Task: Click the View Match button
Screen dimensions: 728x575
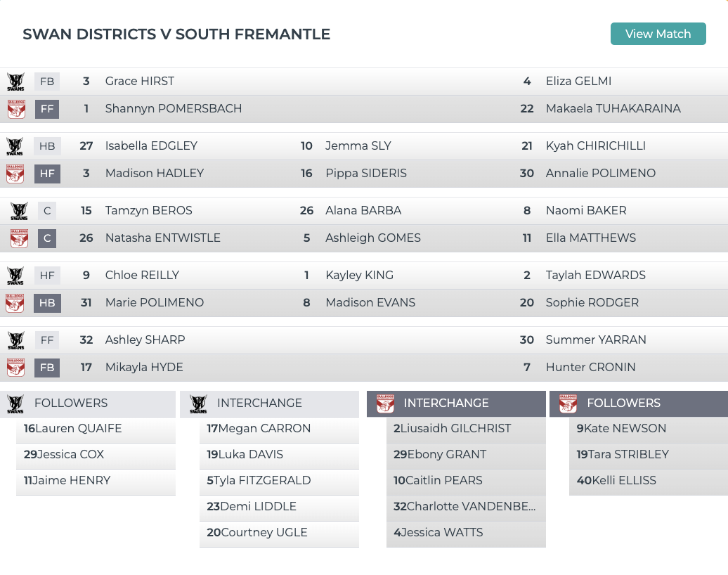Action: [x=658, y=34]
